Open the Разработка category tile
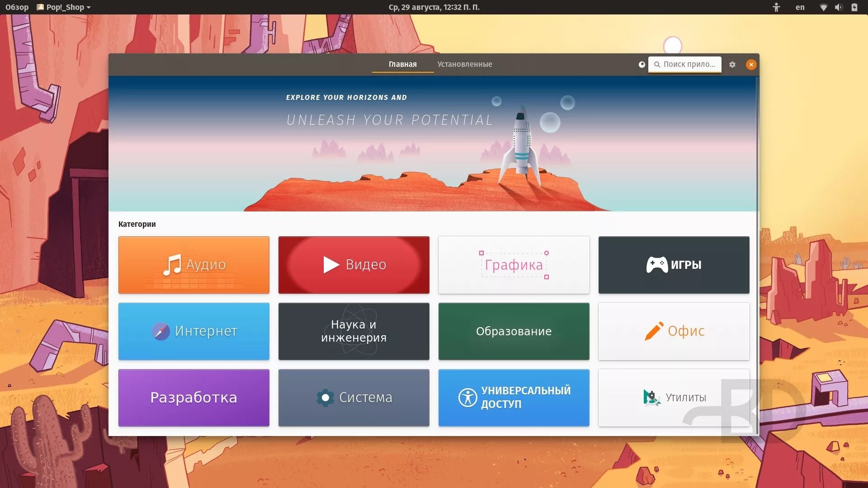Viewport: 868px width, 488px height. coord(193,398)
